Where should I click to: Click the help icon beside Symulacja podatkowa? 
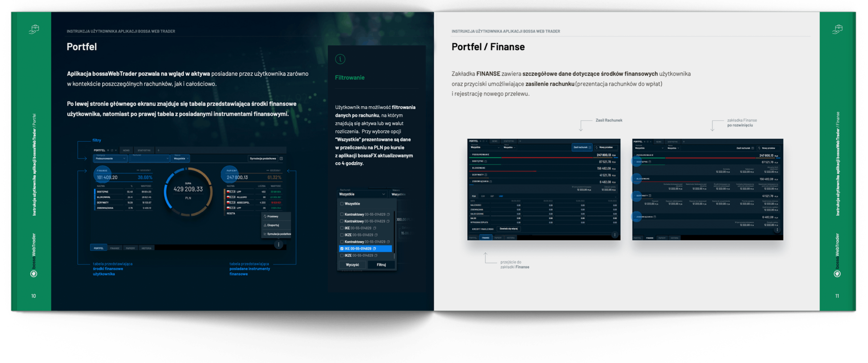(281, 159)
